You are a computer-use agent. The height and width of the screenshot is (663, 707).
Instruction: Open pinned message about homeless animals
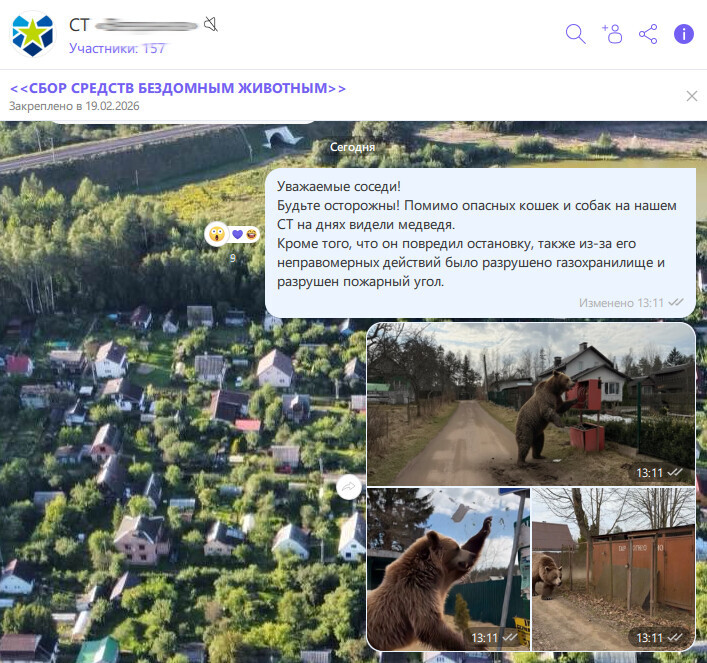point(178,88)
